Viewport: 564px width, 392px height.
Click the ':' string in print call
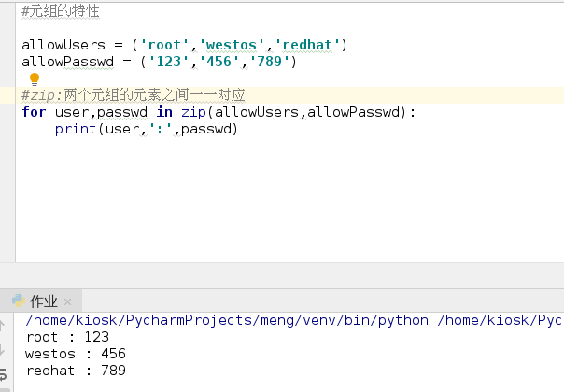click(x=160, y=129)
